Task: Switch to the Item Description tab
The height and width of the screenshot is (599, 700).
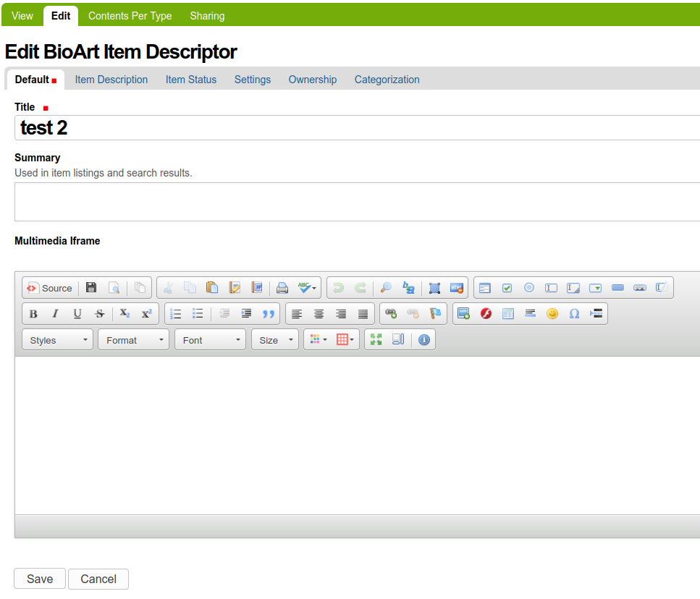Action: pos(111,80)
